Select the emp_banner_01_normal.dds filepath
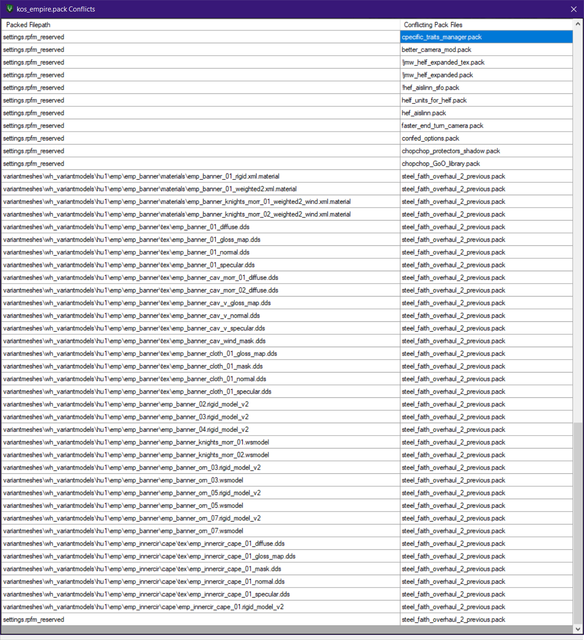This screenshot has height=640, width=584. (200, 252)
